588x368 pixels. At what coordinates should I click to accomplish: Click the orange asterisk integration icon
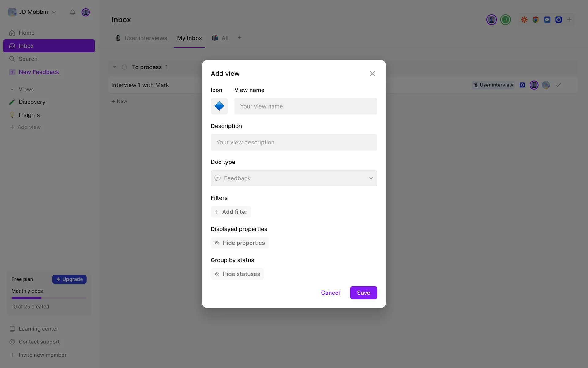524,20
